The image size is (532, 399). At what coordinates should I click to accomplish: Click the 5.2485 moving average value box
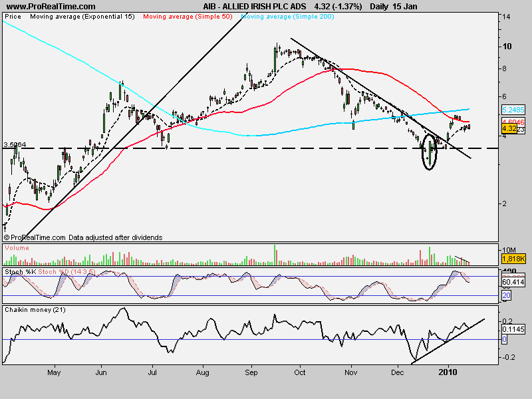[x=513, y=110]
